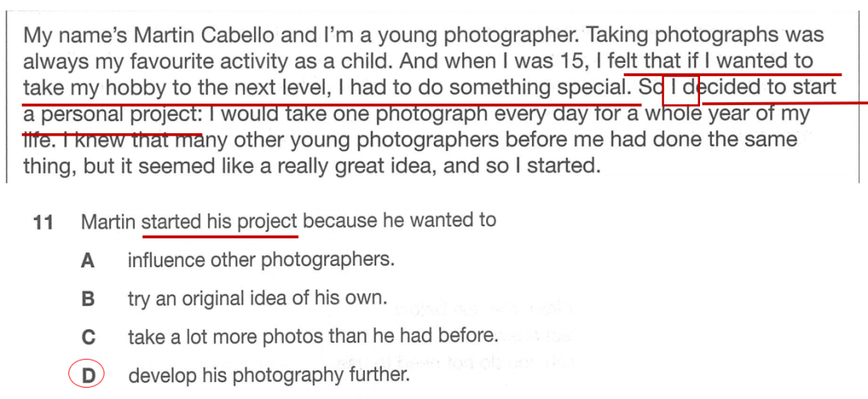Image resolution: width=868 pixels, height=399 pixels.
Task: Click question number 11
Action: click(x=43, y=222)
